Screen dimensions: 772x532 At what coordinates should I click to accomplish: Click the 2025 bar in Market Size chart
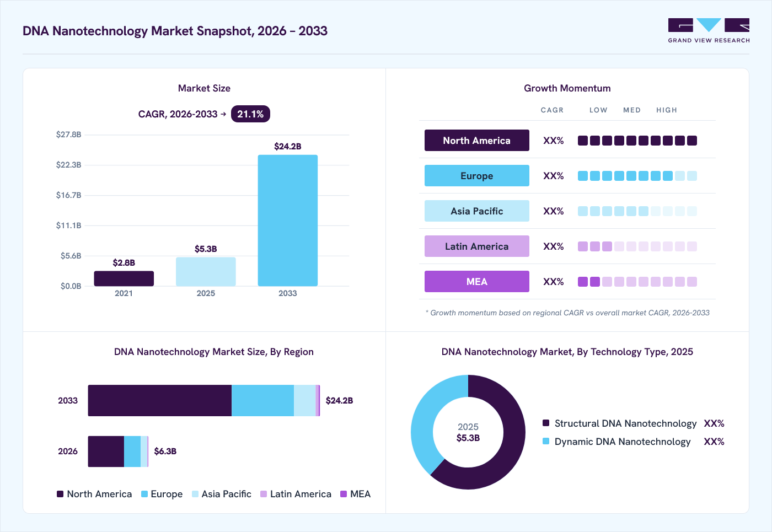[206, 272]
